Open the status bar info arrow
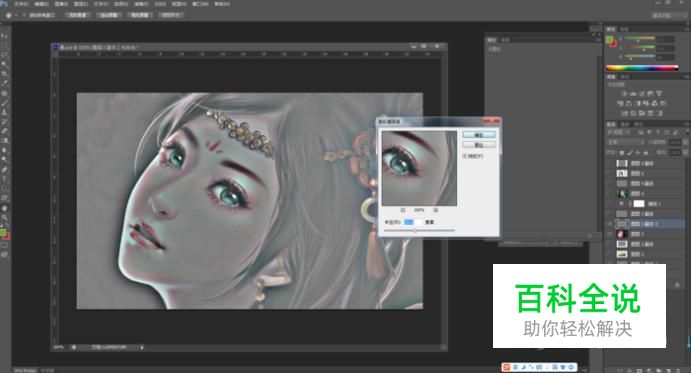The height and width of the screenshot is (373, 691). pyautogui.click(x=142, y=347)
